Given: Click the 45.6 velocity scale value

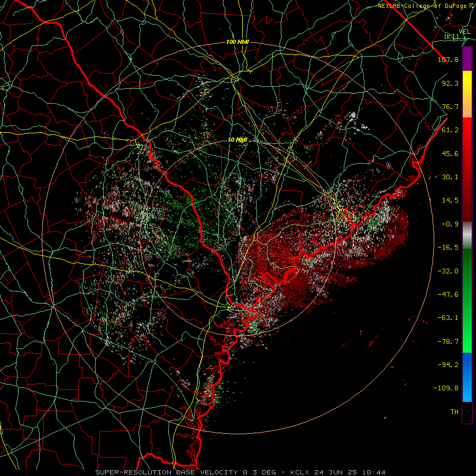Looking at the screenshot, I should [450, 153].
